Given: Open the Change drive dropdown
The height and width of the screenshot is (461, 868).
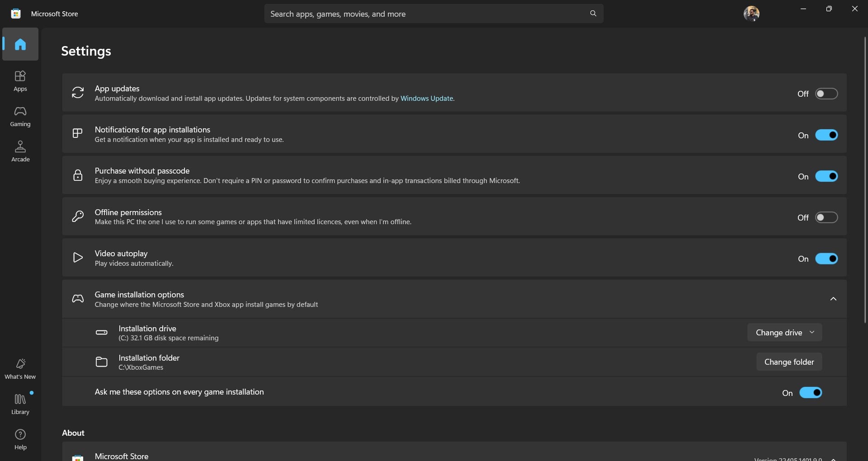Looking at the screenshot, I should coord(785,333).
